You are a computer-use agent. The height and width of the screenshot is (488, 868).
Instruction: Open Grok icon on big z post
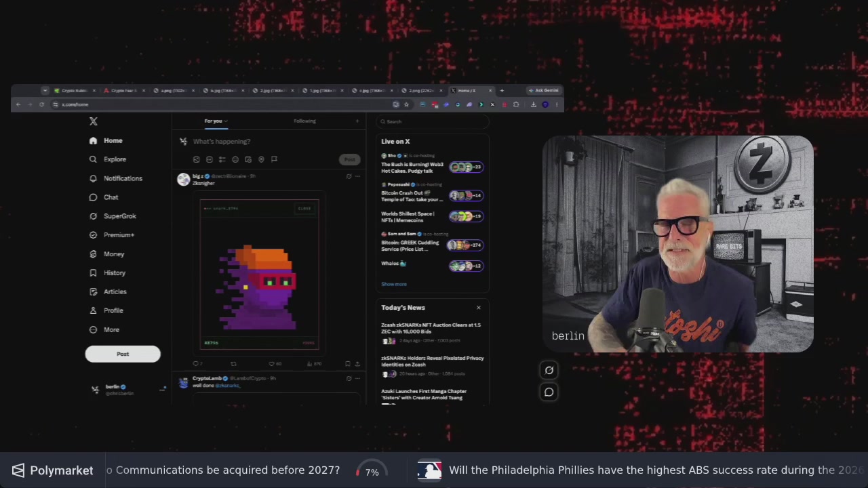coord(349,177)
